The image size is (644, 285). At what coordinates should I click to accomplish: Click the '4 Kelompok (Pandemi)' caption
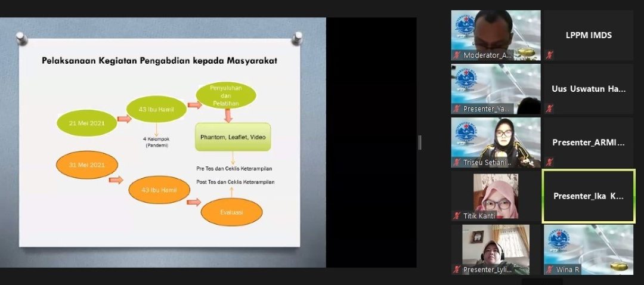[157, 142]
